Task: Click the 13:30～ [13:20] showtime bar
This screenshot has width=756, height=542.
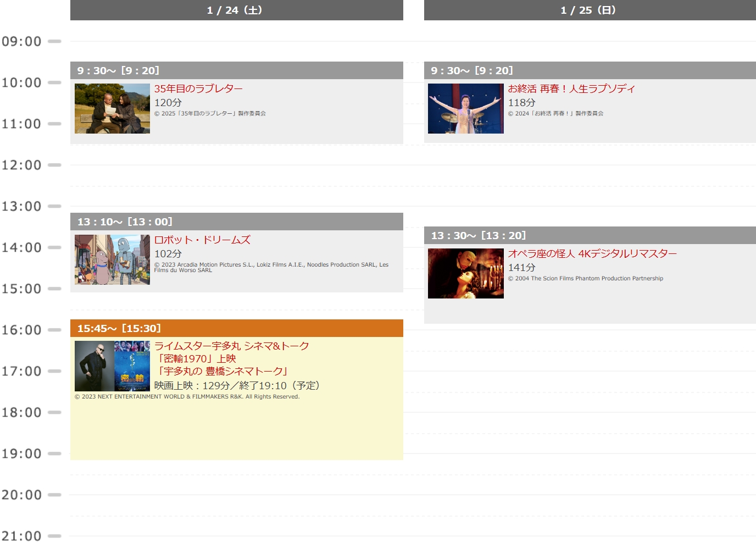Action: 590,235
